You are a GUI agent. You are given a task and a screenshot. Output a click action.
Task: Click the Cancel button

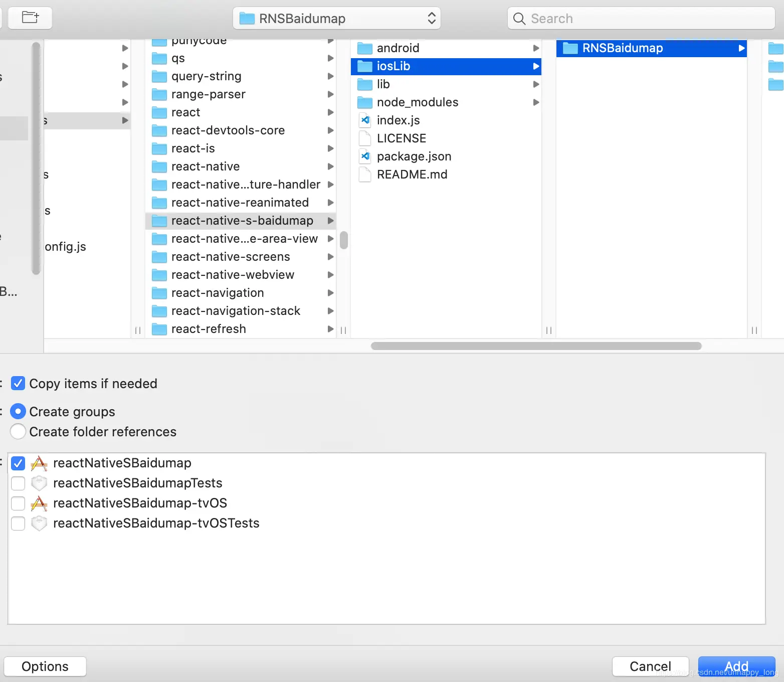coord(650,666)
